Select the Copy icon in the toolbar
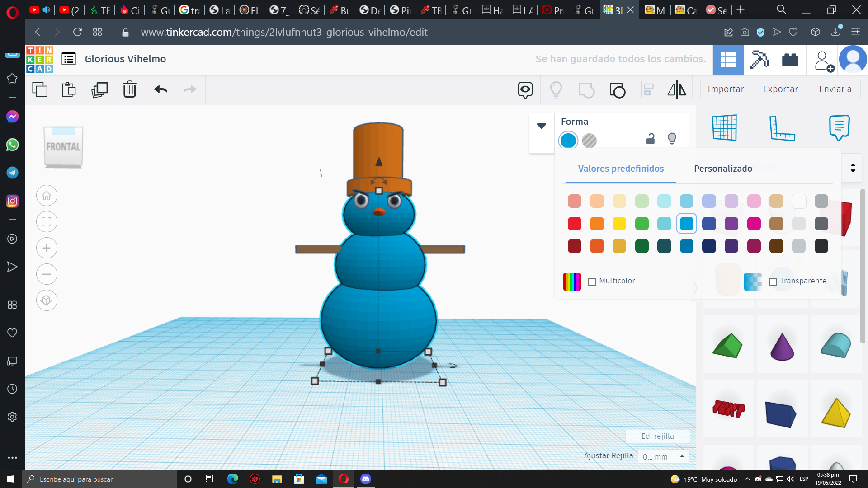Image resolution: width=868 pixels, height=488 pixels. point(40,89)
